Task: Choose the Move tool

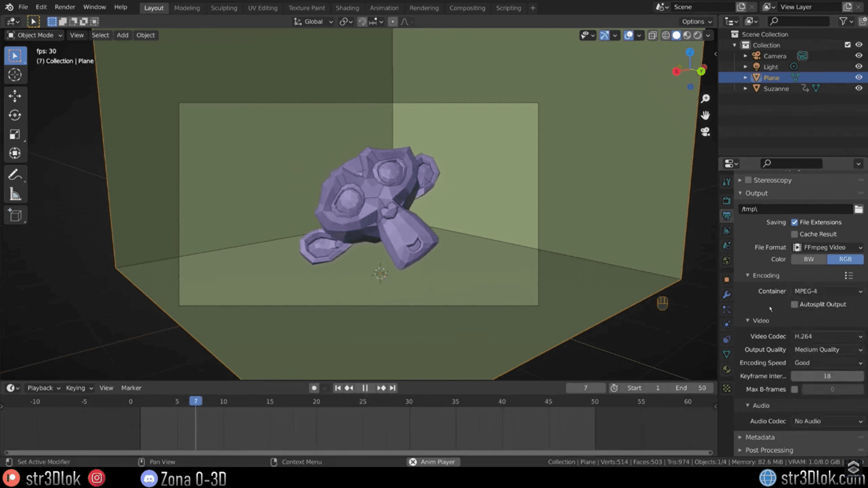Action: [x=15, y=96]
